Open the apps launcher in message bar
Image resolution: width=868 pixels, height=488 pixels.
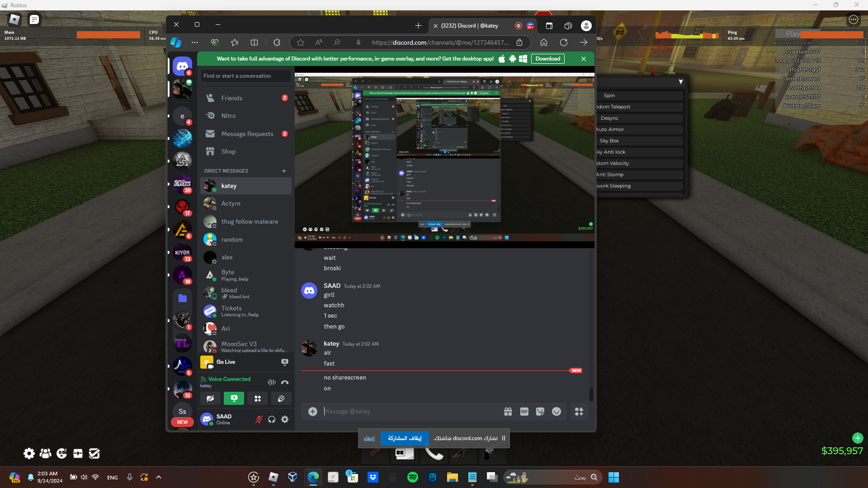coord(579,411)
